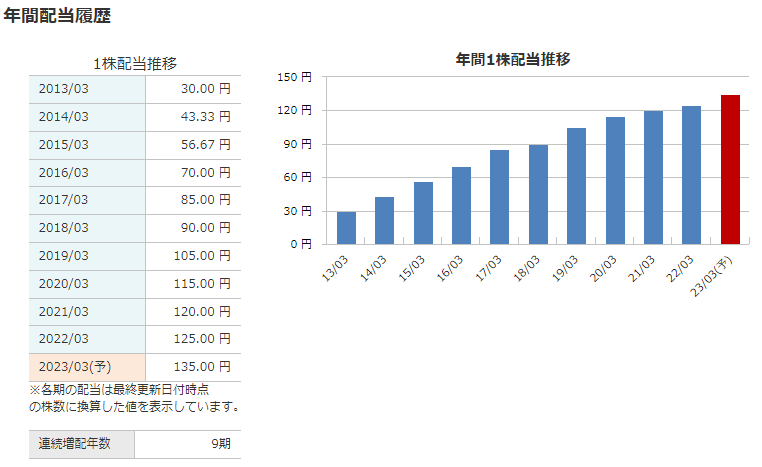Select the 2023/03(予) forecast row label
The height and width of the screenshot is (467, 762).
(75, 367)
